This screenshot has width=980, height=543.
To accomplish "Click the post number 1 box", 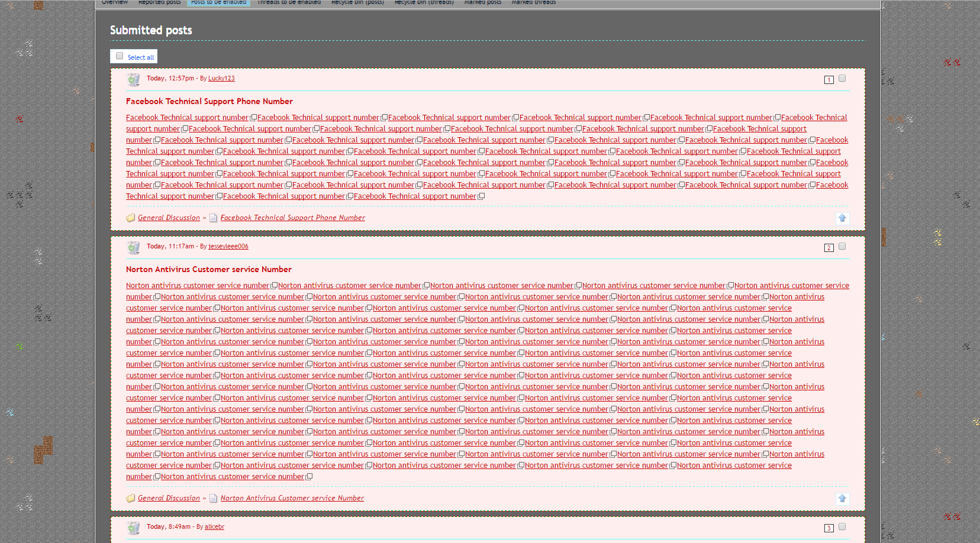I will [829, 80].
